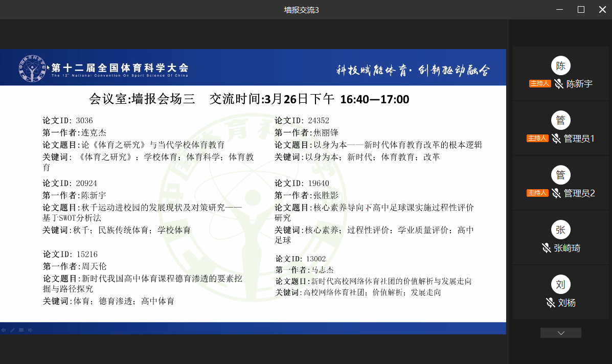
Task: Click muted microphone icon beside 陈新宇
Action: [x=559, y=84]
